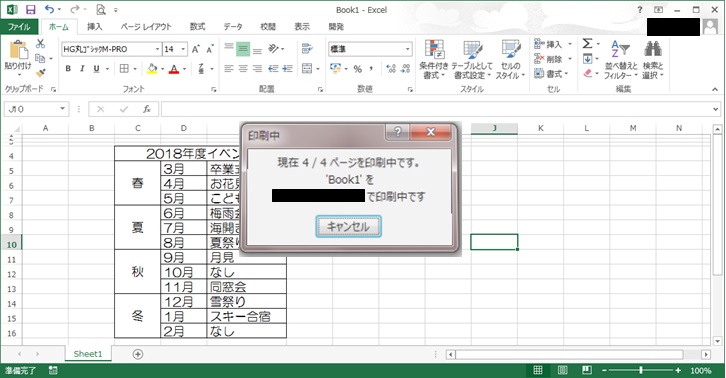Click the percent style icon
The height and width of the screenshot is (378, 726).
(357, 69)
